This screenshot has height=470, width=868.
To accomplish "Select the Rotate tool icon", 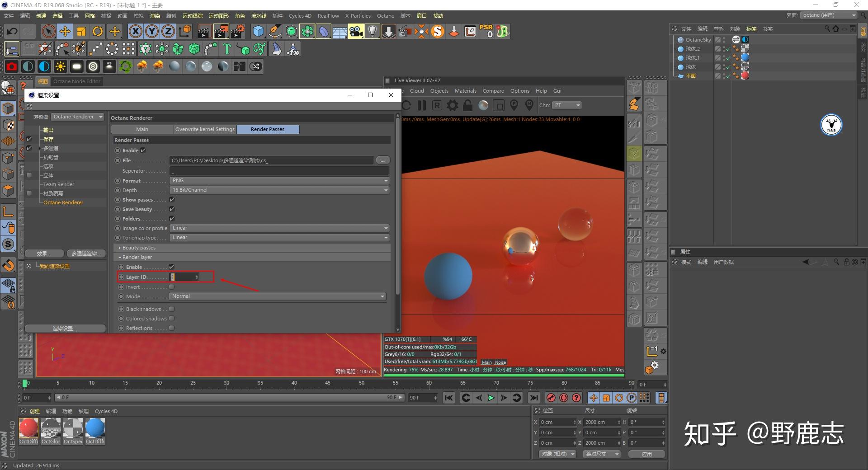I will pos(98,31).
